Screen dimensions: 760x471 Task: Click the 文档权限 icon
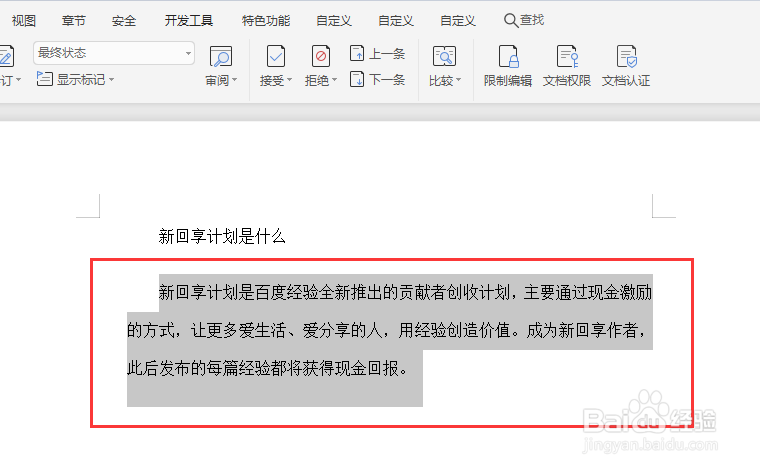(x=567, y=56)
